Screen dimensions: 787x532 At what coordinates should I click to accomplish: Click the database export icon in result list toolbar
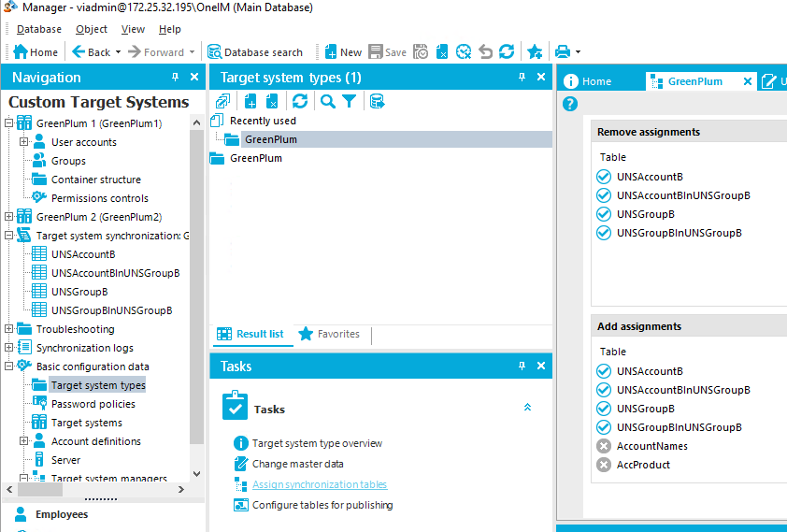pos(377,101)
